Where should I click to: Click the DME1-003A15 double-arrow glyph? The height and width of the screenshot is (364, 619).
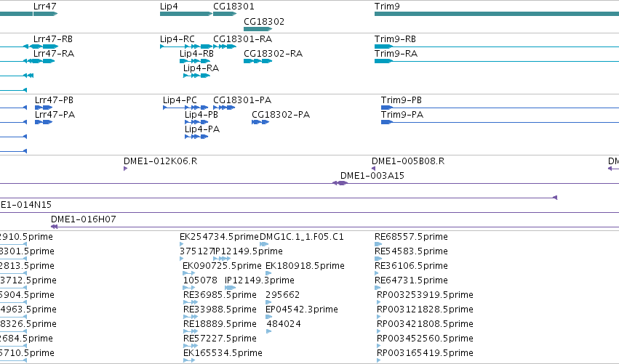340,183
